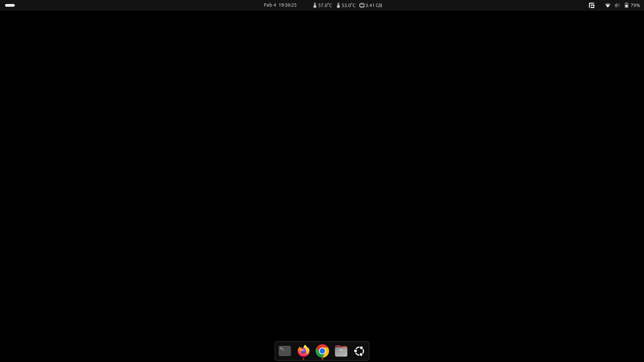This screenshot has height=362, width=644.
Task: Launch Firefox from the dock
Action: click(x=304, y=351)
